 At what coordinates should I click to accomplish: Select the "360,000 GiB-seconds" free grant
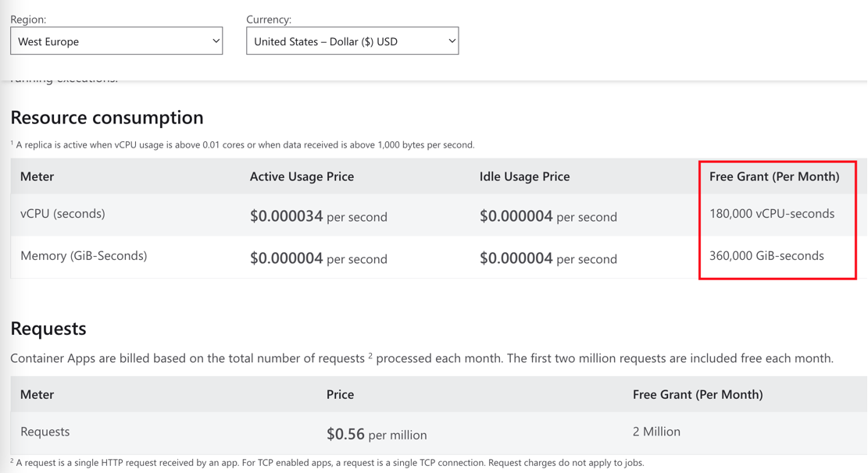tap(766, 255)
